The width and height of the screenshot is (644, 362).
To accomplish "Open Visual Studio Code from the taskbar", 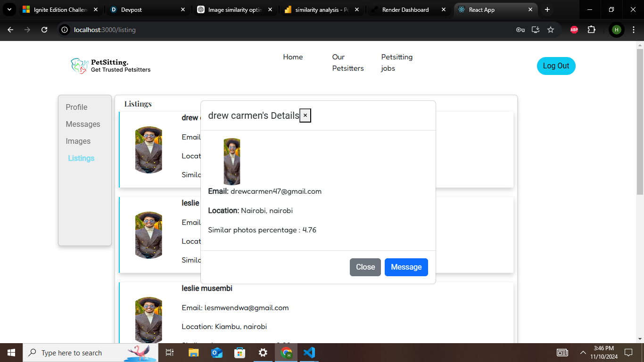I will 309,353.
